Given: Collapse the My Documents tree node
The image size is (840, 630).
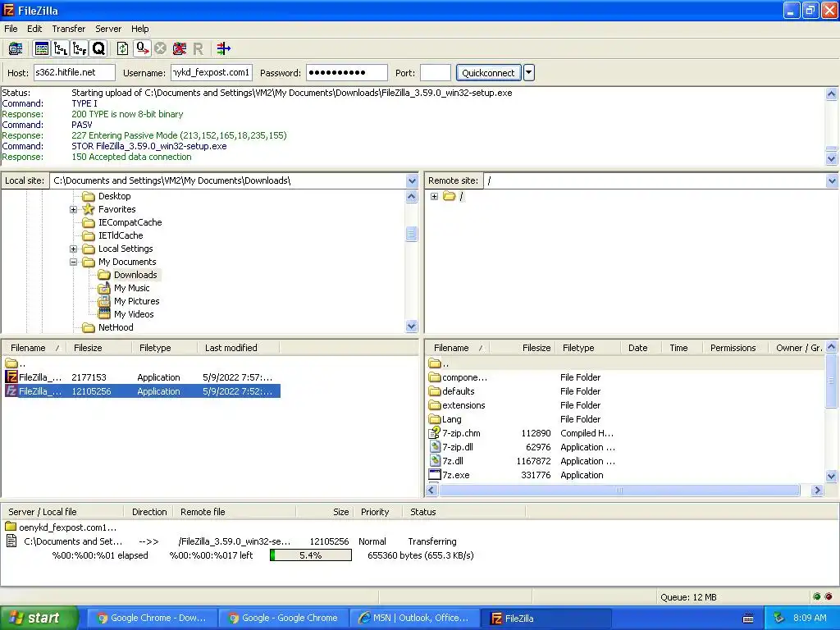Looking at the screenshot, I should tap(73, 262).
